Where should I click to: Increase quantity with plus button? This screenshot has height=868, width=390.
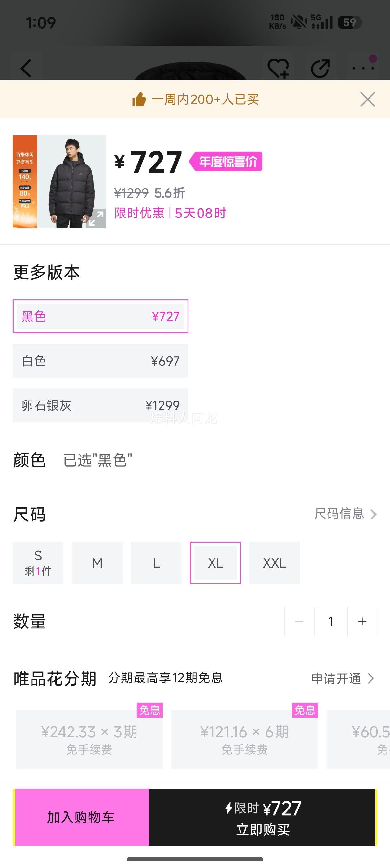(x=362, y=621)
